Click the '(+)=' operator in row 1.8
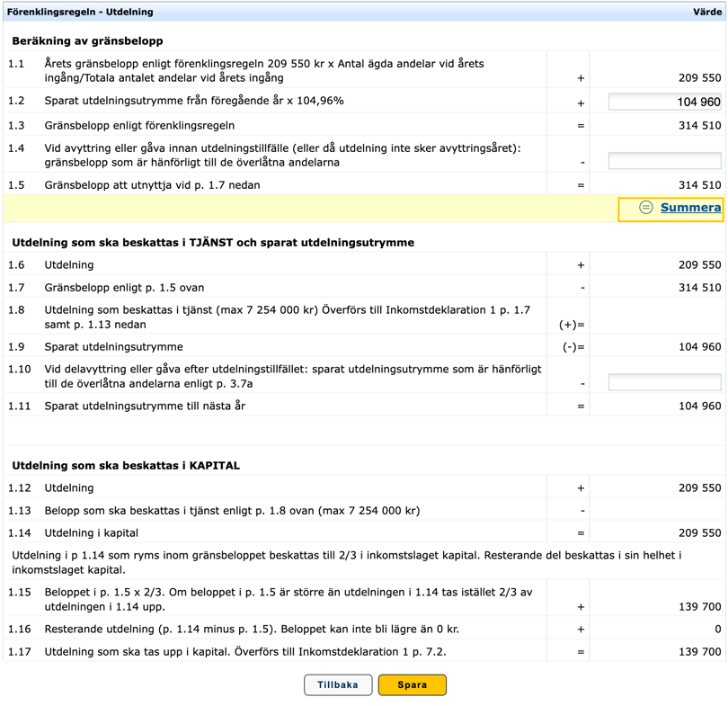Screen dimensions: 728x706 pyautogui.click(x=572, y=325)
